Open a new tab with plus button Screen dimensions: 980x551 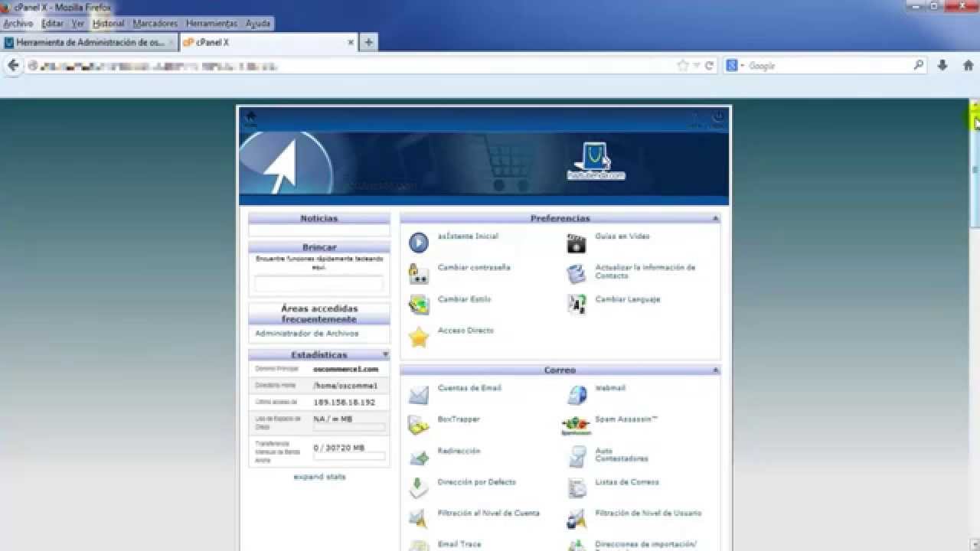[x=368, y=43]
